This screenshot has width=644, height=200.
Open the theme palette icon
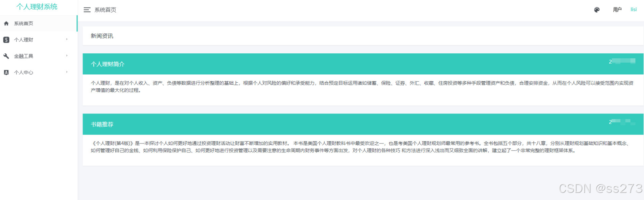(x=596, y=10)
